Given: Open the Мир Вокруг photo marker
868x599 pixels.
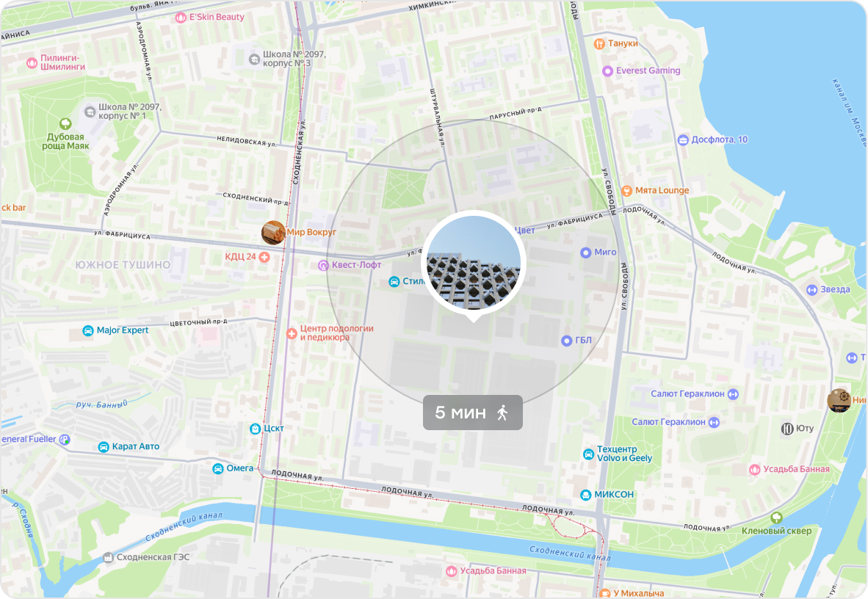Looking at the screenshot, I should click(x=273, y=233).
